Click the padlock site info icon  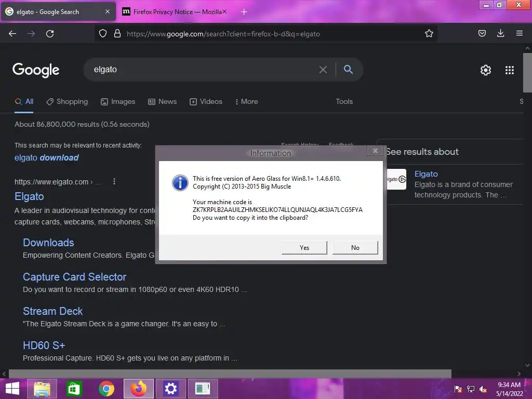coord(117,33)
